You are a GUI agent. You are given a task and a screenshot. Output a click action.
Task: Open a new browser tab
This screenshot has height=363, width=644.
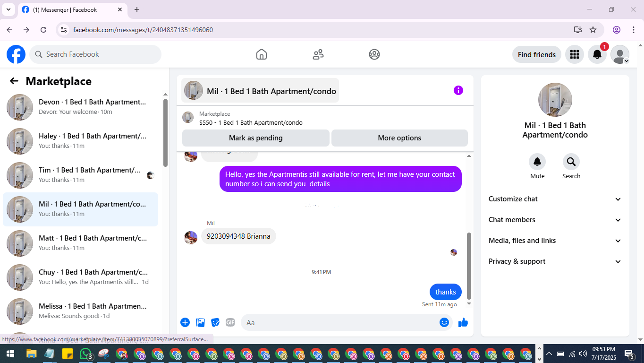pos(137,9)
